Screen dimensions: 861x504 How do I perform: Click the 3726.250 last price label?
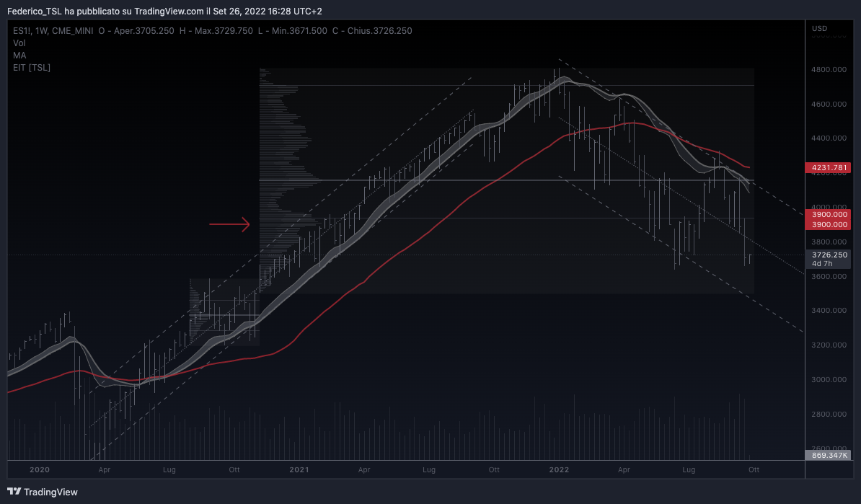tap(828, 255)
